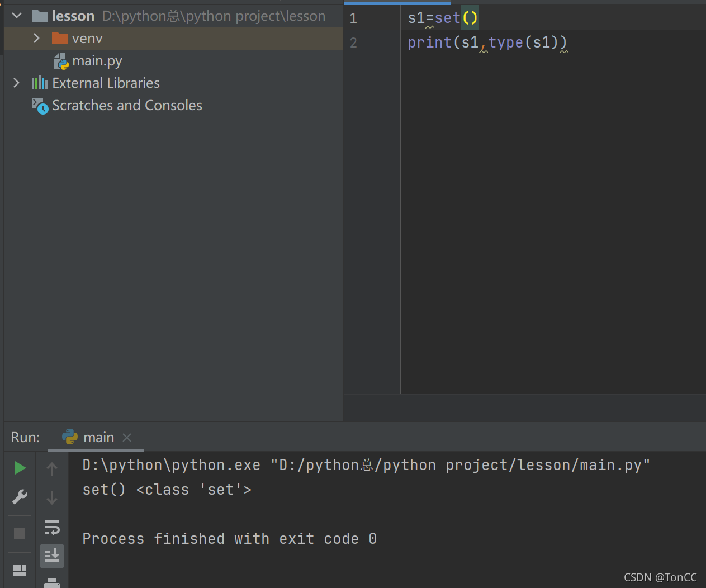
Task: Click the Python icon on main tab
Action: point(70,437)
